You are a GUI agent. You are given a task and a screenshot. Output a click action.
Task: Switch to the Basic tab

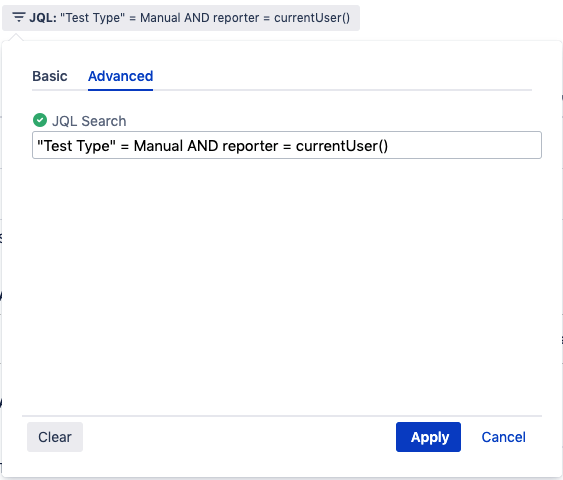click(50, 76)
